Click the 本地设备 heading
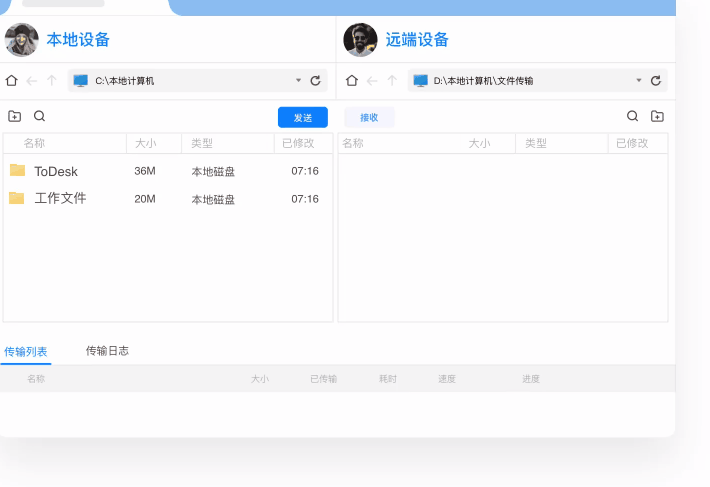 [78, 40]
